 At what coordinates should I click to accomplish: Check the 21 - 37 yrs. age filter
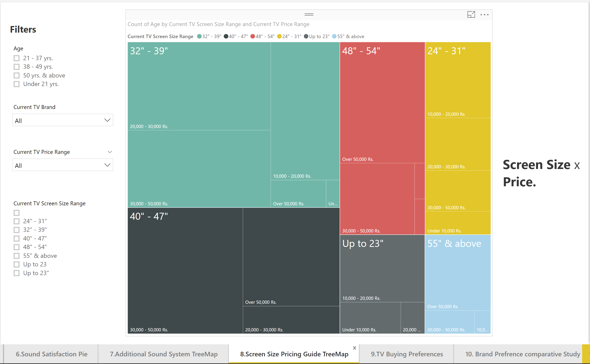[17, 58]
